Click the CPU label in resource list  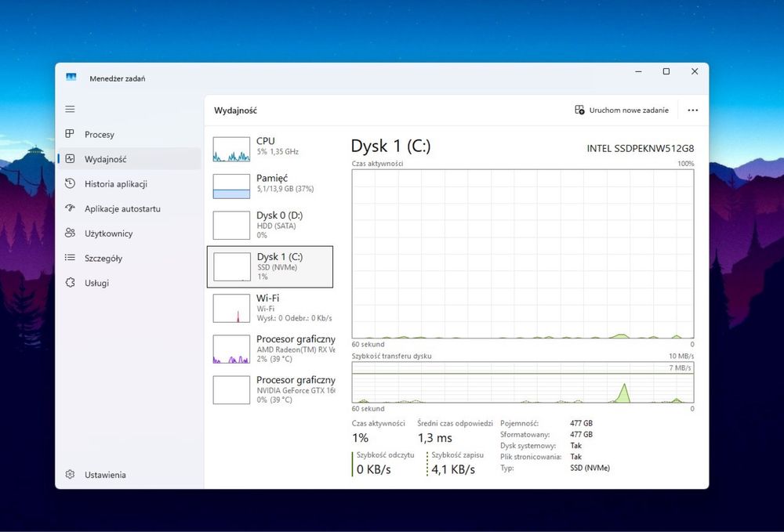tap(266, 141)
